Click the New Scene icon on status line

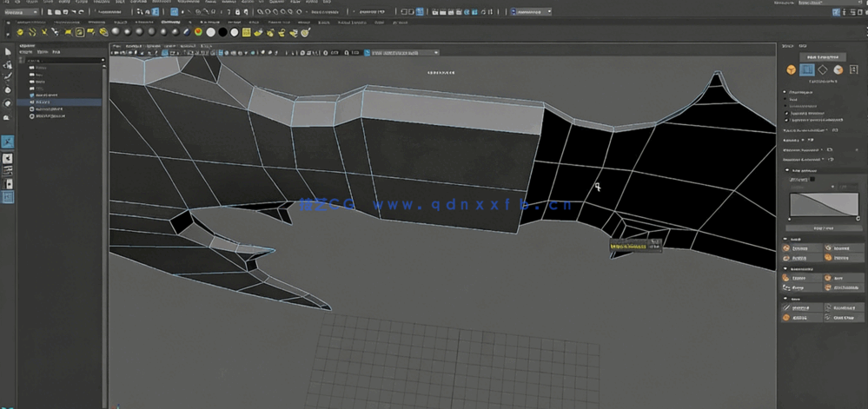pos(50,11)
